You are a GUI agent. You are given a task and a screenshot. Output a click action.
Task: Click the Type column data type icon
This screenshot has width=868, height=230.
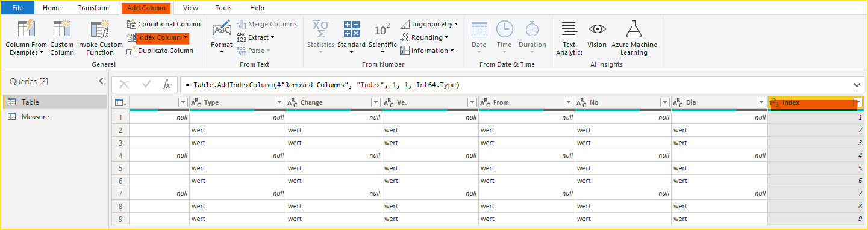tap(196, 102)
